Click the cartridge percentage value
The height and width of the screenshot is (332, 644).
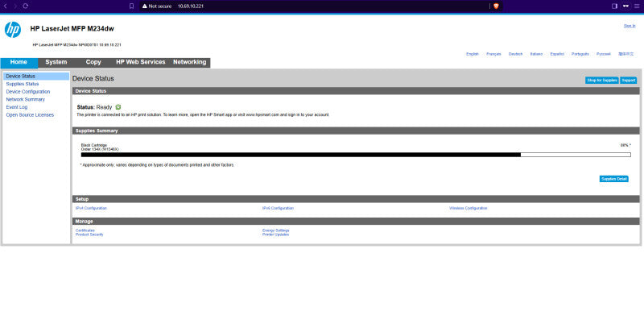point(625,146)
